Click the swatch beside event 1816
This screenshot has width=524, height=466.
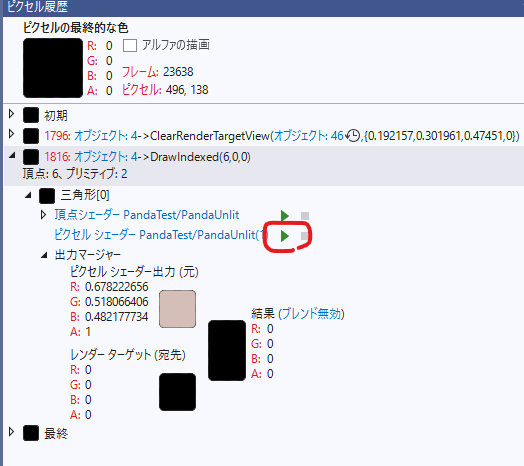(x=31, y=157)
